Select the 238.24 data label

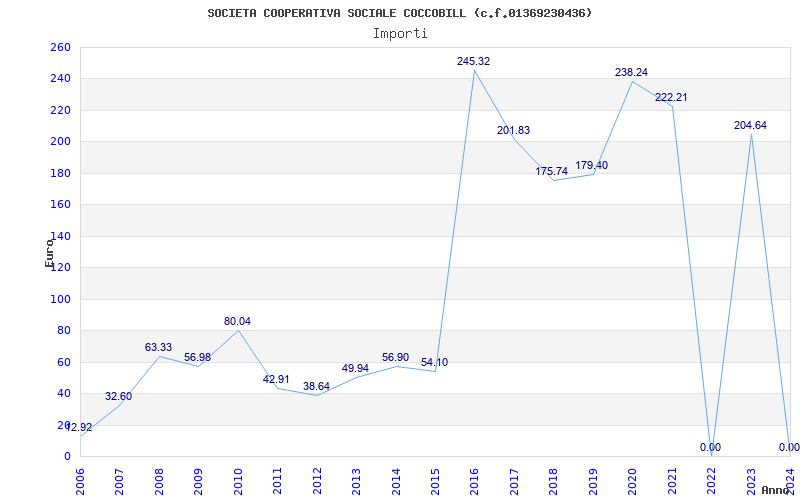click(631, 72)
